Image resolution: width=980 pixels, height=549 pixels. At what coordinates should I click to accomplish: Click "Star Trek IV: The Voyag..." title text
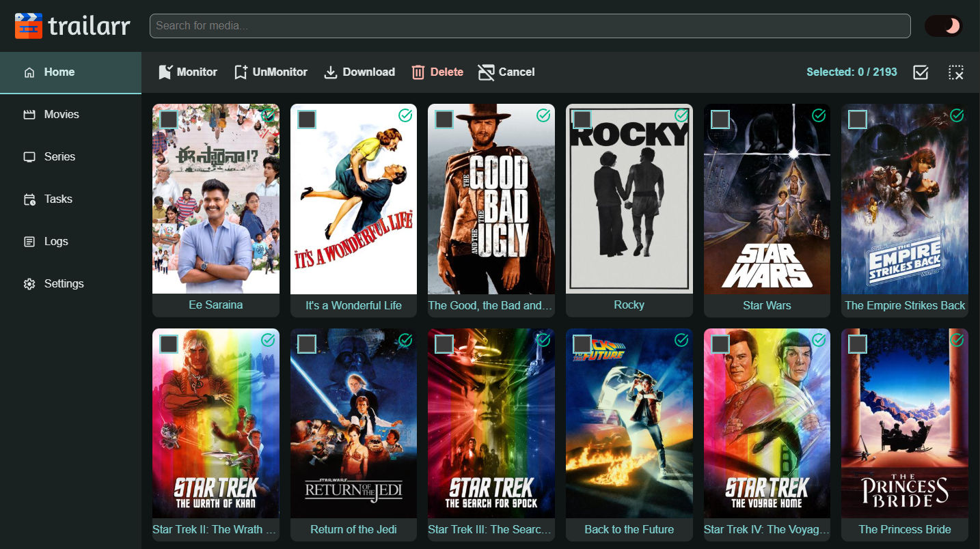click(x=766, y=530)
